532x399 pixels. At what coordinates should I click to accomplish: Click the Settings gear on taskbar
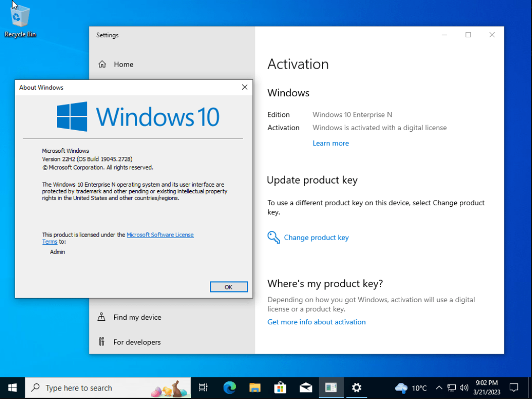pos(356,387)
